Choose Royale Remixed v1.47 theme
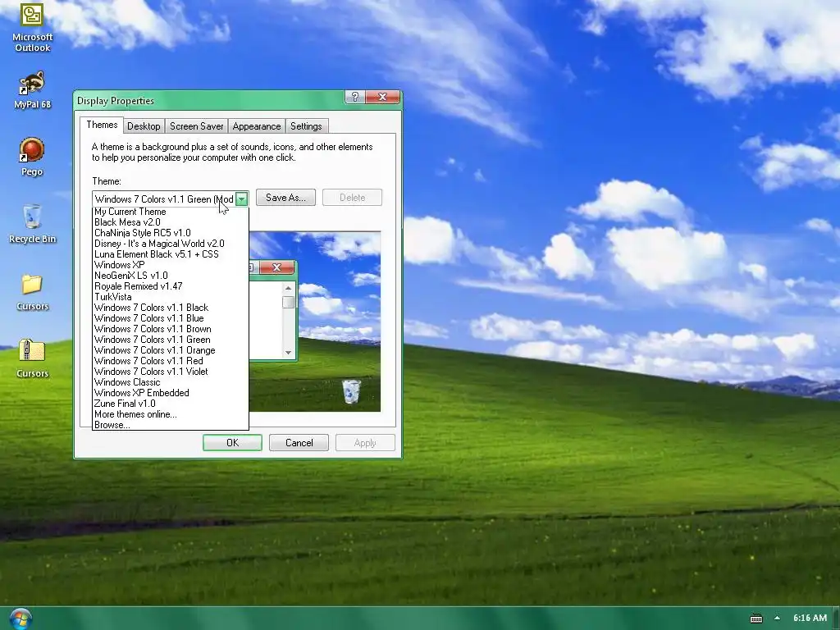 [x=171, y=286]
